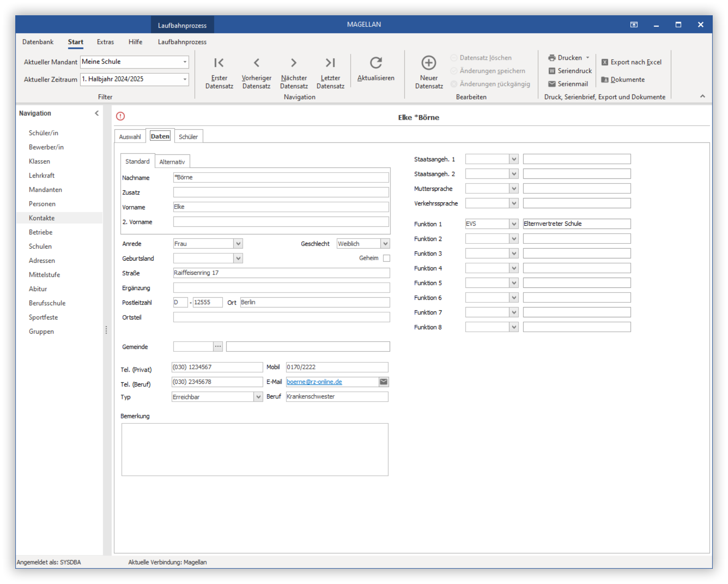Open the Gemeinde lookup ellipsis button

click(x=218, y=346)
